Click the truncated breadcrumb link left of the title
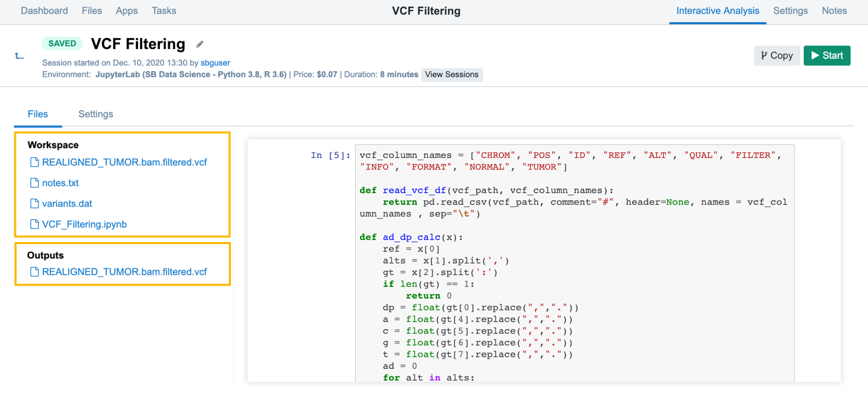 click(x=19, y=56)
